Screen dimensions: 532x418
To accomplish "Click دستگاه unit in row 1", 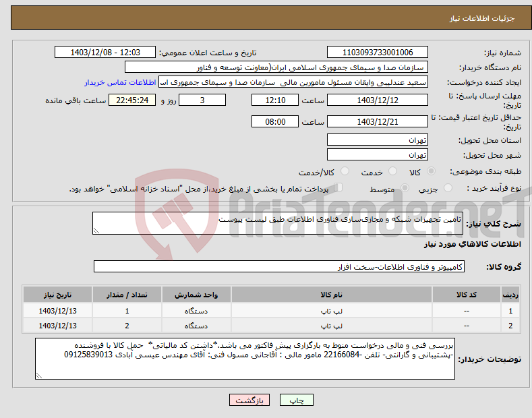I will (196, 311).
